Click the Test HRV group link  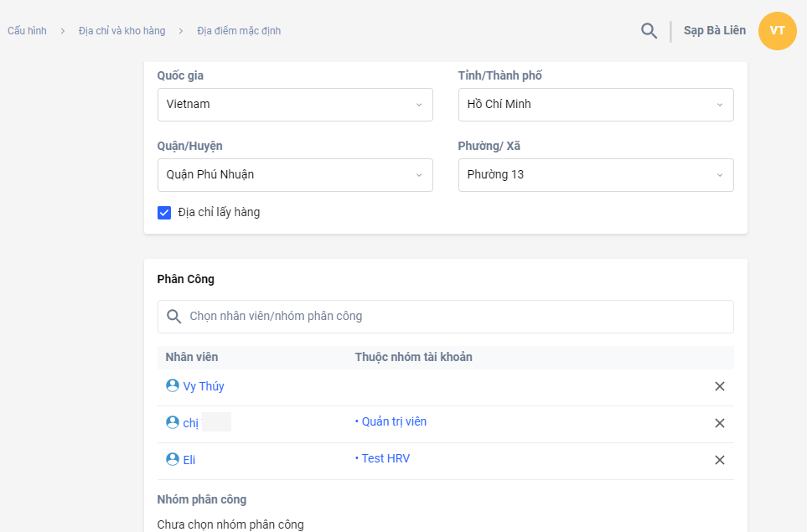(385, 458)
